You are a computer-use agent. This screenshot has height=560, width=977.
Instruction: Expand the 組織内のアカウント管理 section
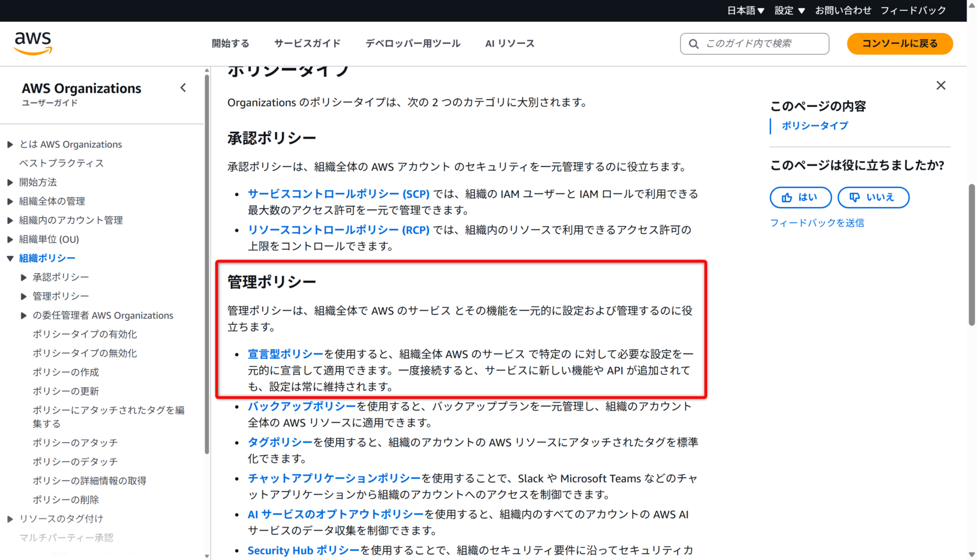point(10,220)
